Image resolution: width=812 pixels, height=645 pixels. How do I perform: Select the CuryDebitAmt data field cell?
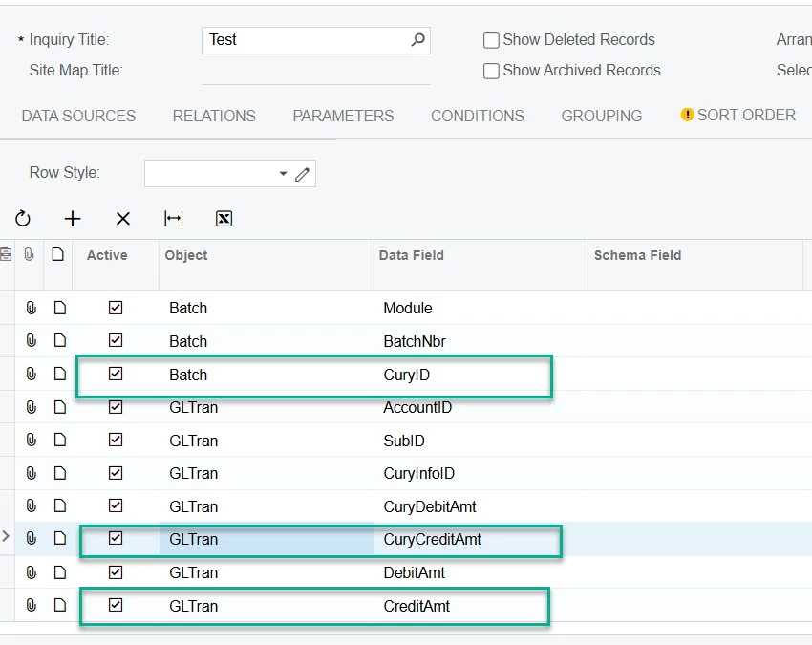click(x=430, y=506)
